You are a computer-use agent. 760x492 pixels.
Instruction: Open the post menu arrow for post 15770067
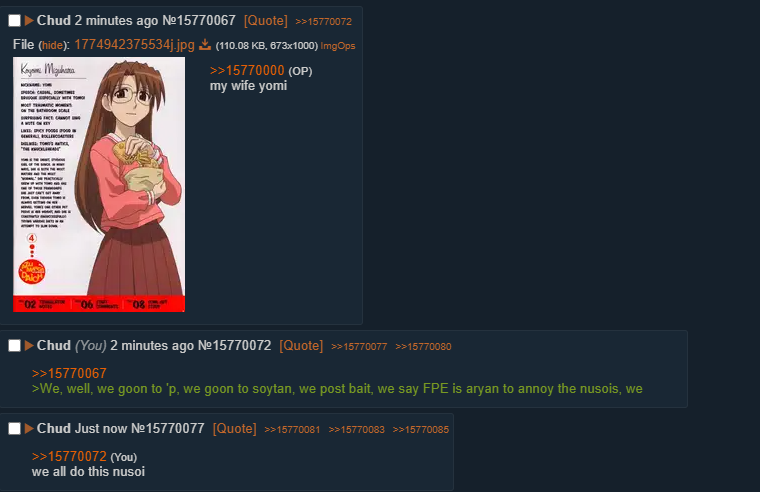pyautogui.click(x=29, y=20)
